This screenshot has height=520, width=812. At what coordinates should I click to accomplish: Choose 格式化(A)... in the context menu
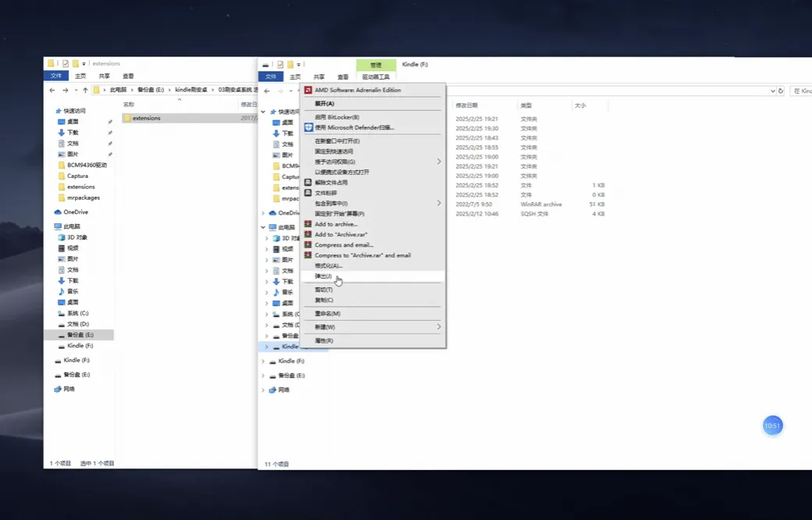click(x=372, y=265)
